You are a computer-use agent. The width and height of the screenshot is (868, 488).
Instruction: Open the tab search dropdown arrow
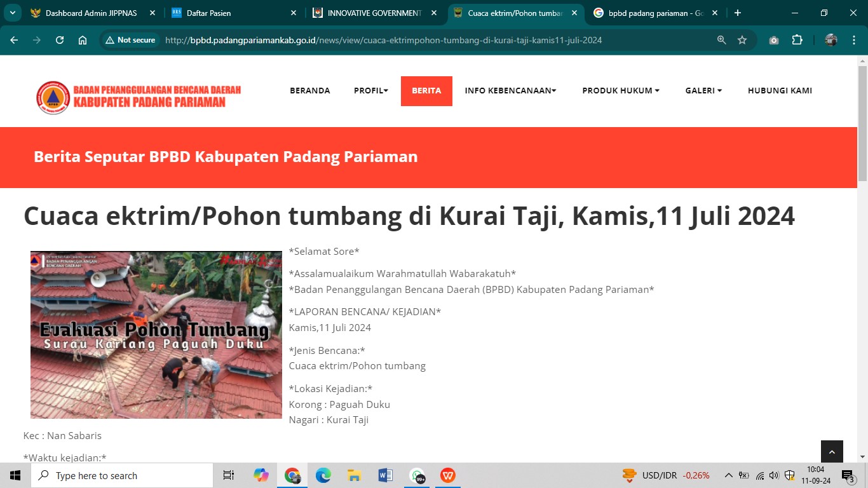[12, 13]
